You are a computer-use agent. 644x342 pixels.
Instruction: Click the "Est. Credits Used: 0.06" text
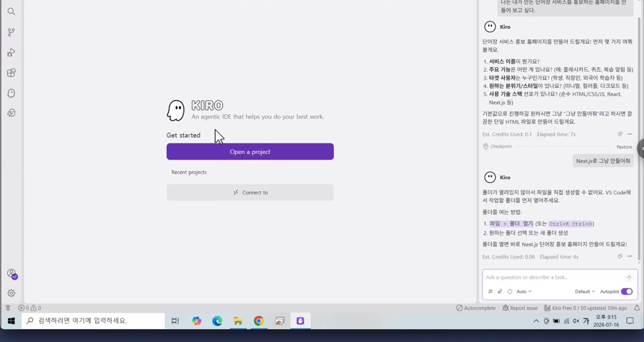coord(509,257)
